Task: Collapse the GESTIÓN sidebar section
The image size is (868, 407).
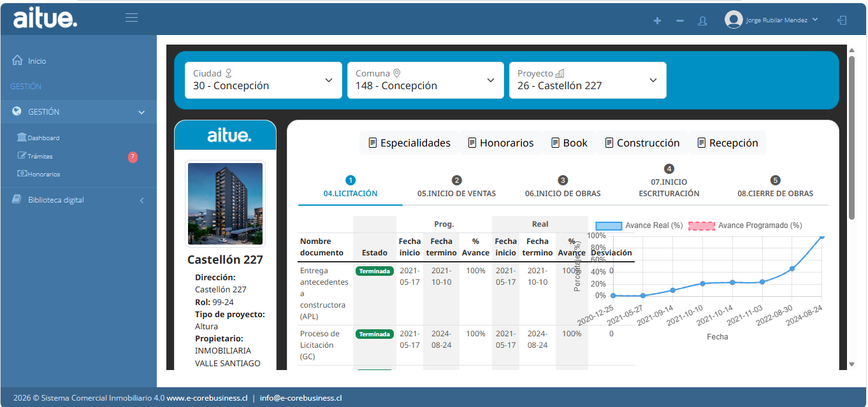Action: 78,111
